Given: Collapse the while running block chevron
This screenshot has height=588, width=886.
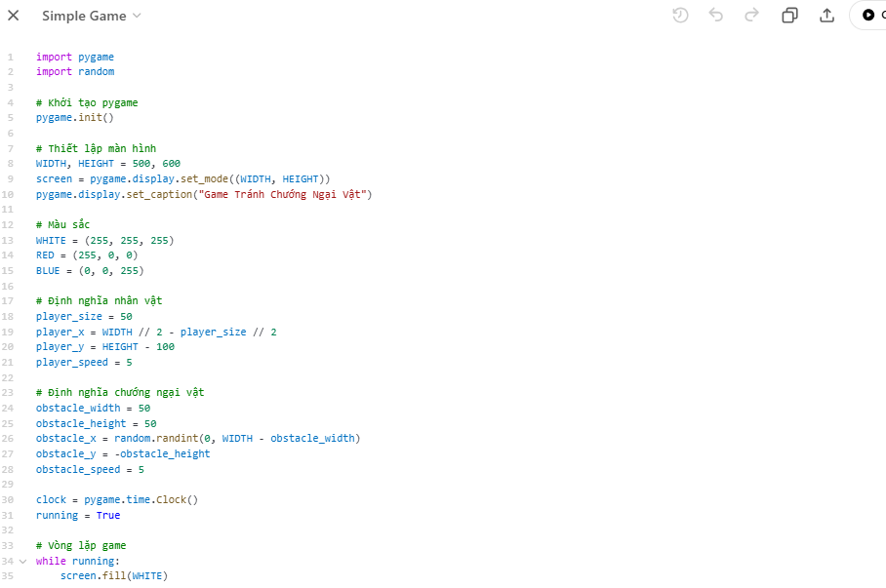Looking at the screenshot, I should (x=23, y=562).
